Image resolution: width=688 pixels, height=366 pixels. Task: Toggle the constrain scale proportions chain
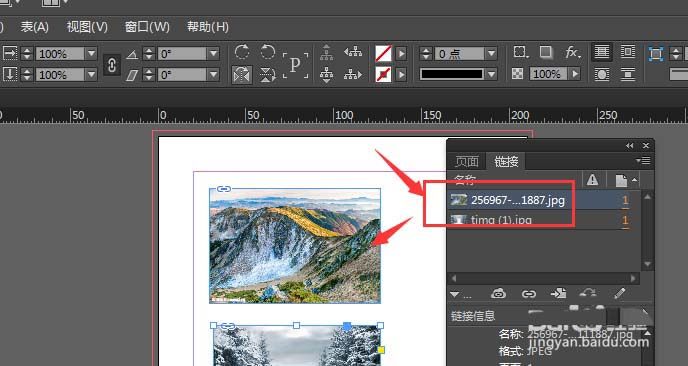pos(112,65)
